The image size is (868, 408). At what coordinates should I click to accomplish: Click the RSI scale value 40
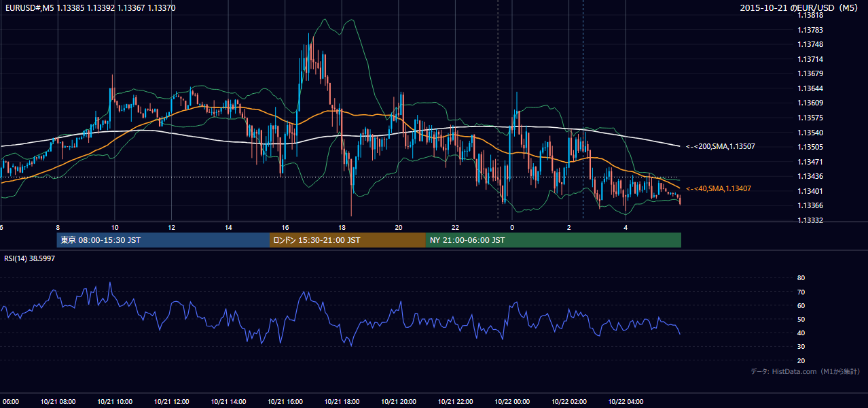[x=801, y=333]
